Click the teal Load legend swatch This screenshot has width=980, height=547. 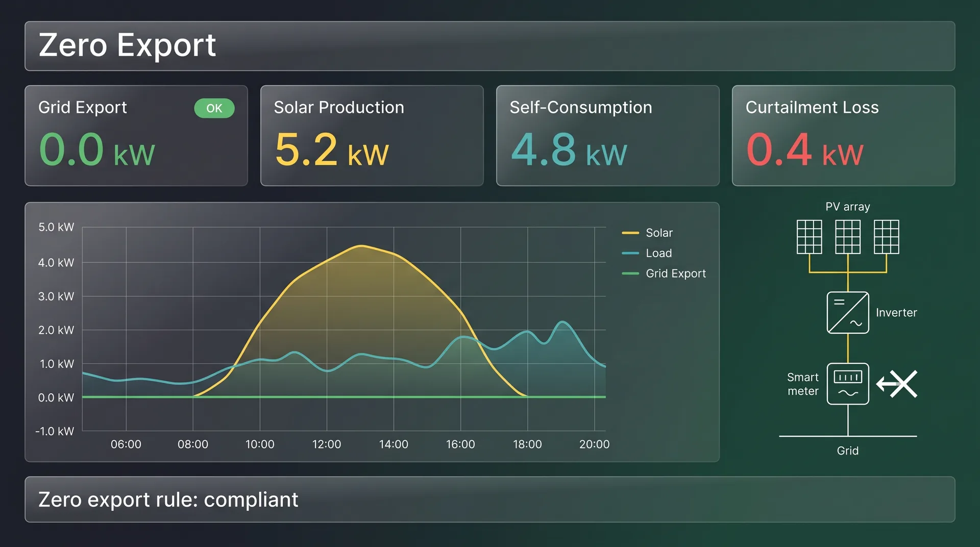click(x=630, y=253)
